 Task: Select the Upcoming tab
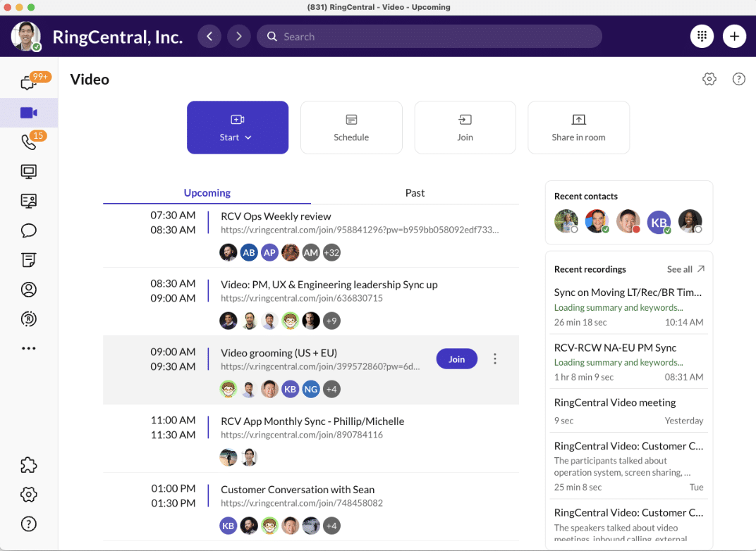(x=207, y=193)
